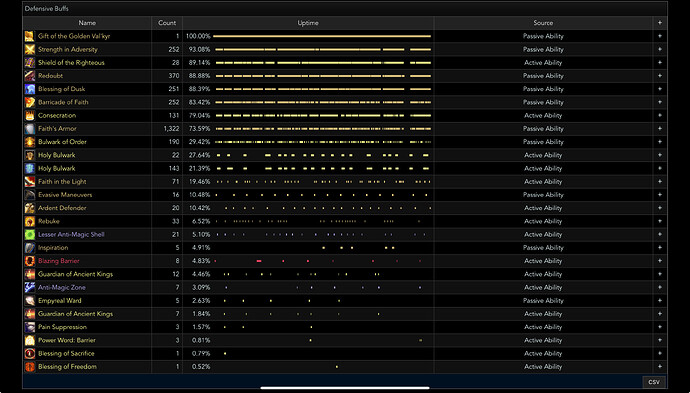Sort table by Name column header

(x=87, y=23)
